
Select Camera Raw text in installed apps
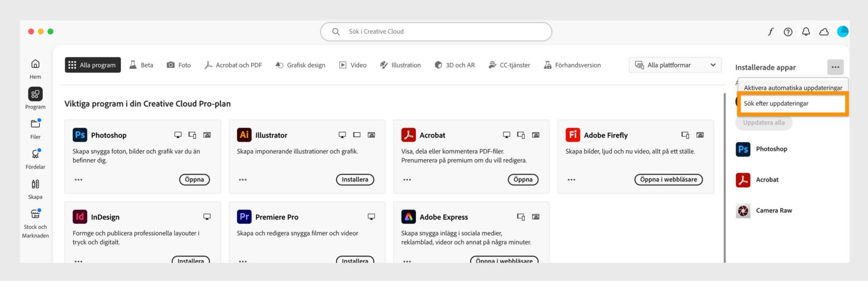pos(774,210)
